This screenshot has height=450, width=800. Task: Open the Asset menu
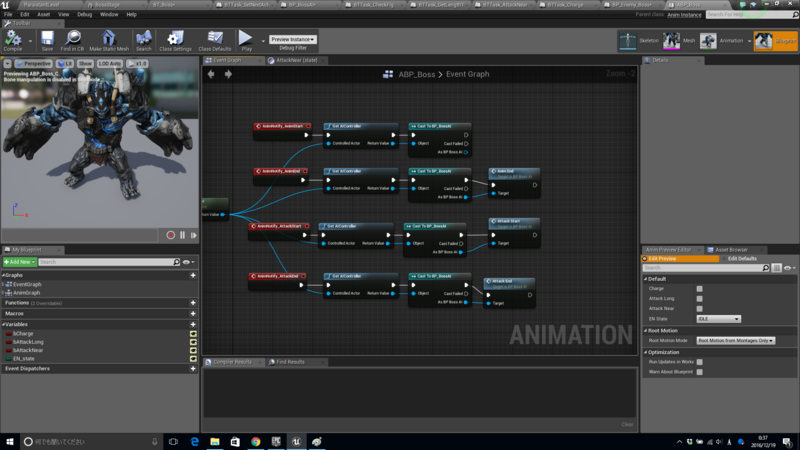tap(44, 14)
